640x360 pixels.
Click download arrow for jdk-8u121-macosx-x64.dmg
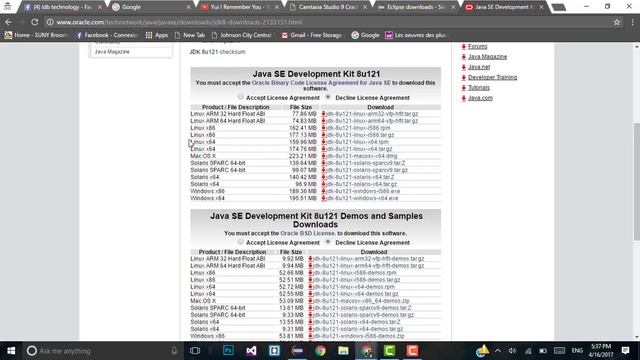tap(324, 156)
